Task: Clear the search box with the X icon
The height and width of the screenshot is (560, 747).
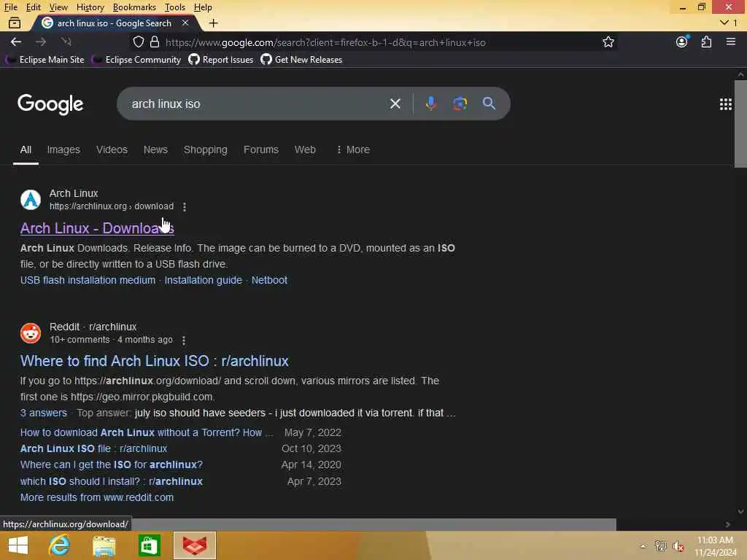Action: [x=395, y=104]
